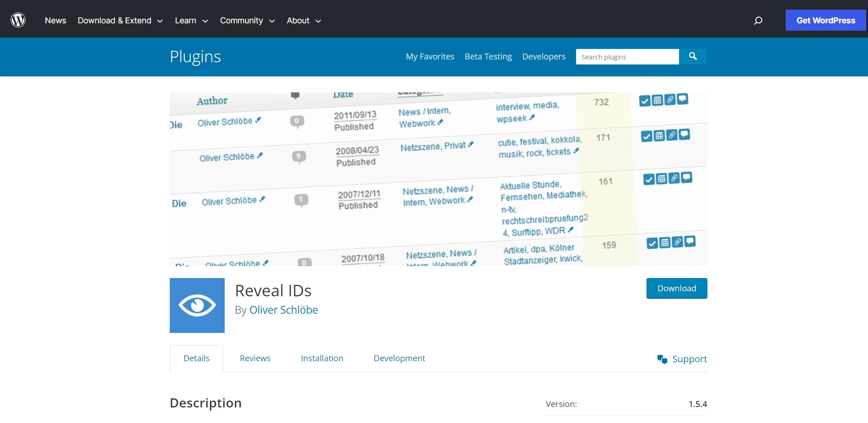Open My Favorites link

(430, 57)
